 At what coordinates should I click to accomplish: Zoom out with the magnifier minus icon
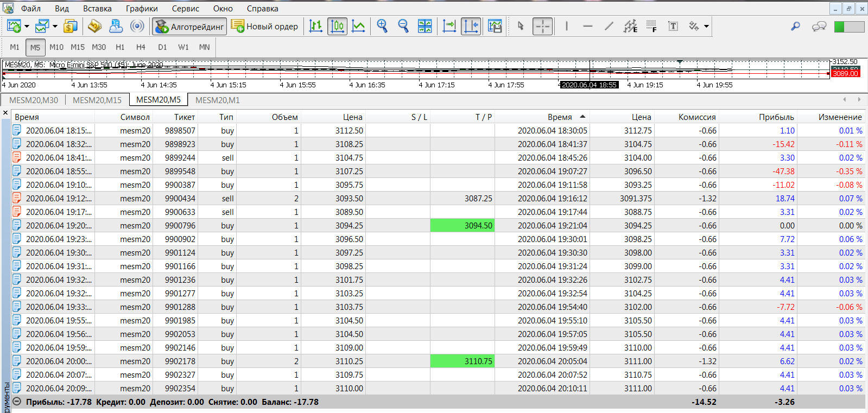[403, 26]
